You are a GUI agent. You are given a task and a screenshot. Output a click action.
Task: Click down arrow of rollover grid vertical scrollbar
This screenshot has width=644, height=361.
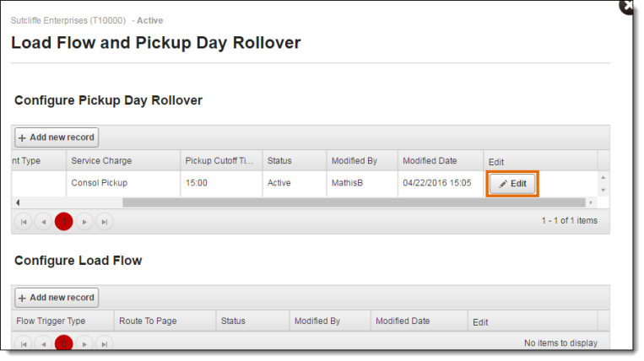pos(603,190)
